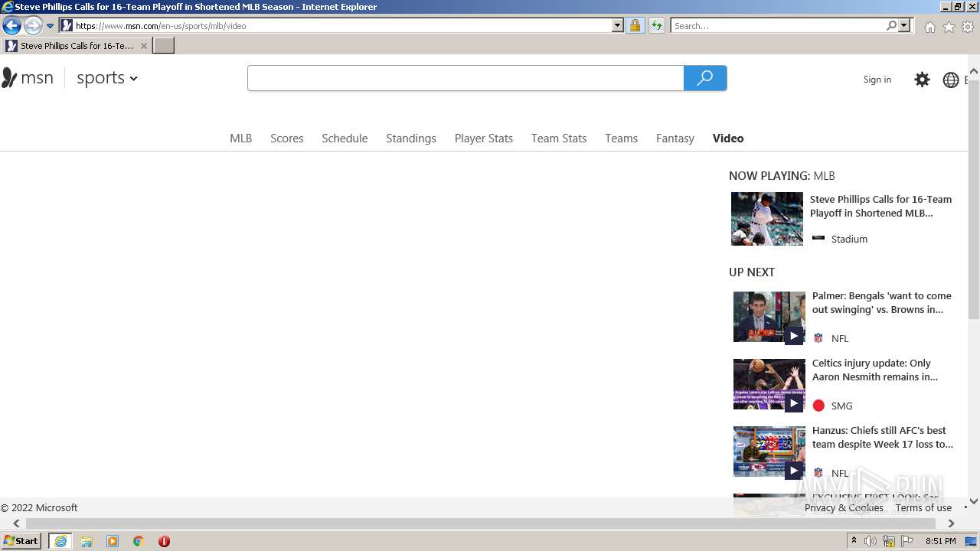Click the Palmer Bengals headline link
This screenshot has width=980, height=551.
[881, 302]
